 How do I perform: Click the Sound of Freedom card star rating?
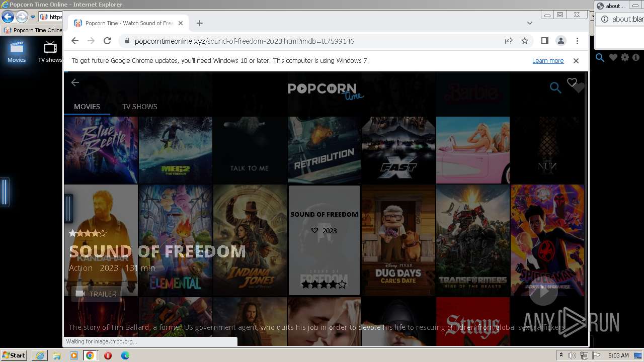coord(324,285)
